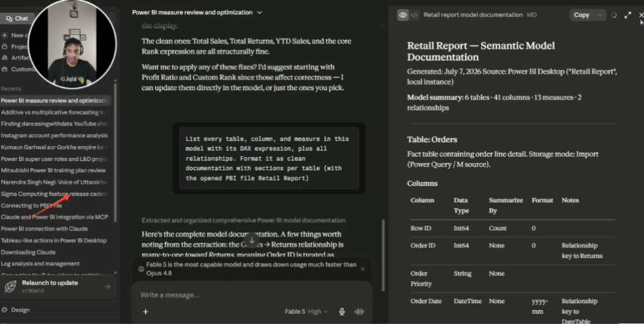Click the Summarize By column header
Screen dimensions: 644x324
point(506,205)
